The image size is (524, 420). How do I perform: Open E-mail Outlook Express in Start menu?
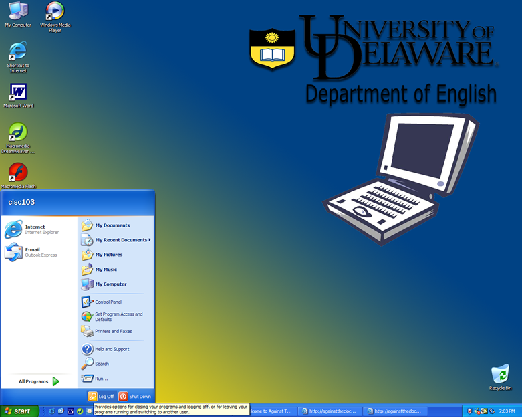(39, 252)
